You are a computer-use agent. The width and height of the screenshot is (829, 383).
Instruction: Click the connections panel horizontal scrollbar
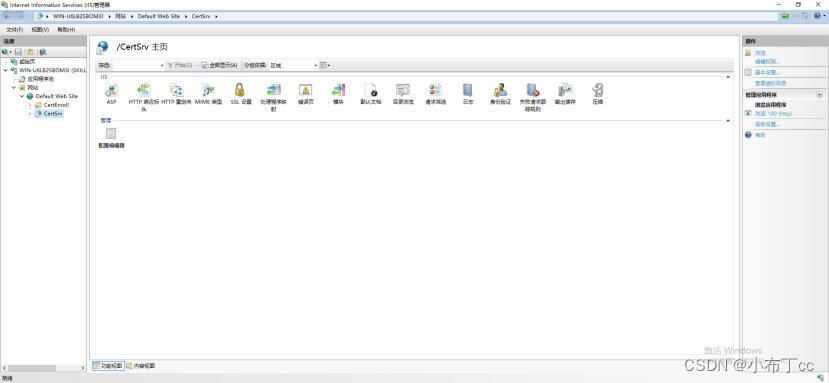pos(43,368)
